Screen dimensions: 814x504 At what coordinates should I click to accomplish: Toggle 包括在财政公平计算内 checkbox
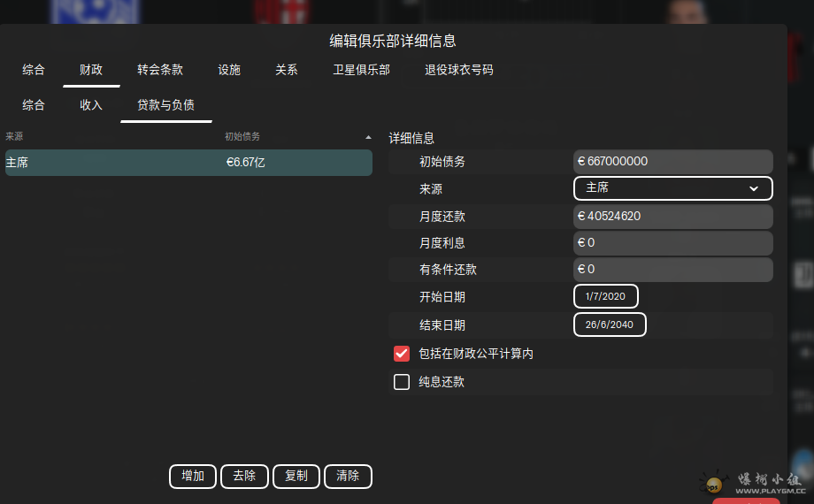click(402, 354)
